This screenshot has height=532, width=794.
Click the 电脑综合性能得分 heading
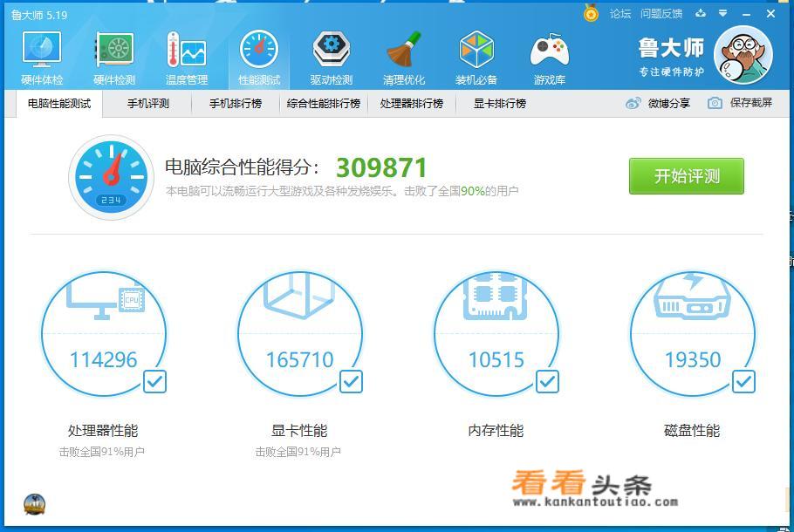(243, 167)
